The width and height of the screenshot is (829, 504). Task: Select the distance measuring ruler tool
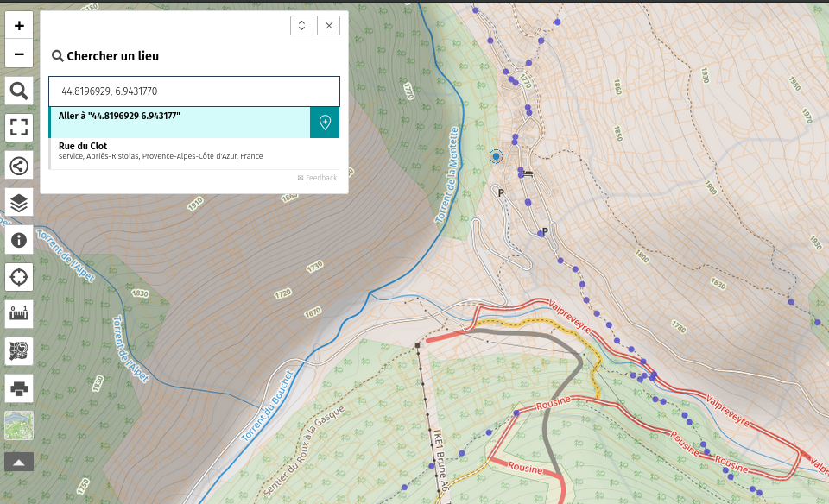(x=19, y=314)
